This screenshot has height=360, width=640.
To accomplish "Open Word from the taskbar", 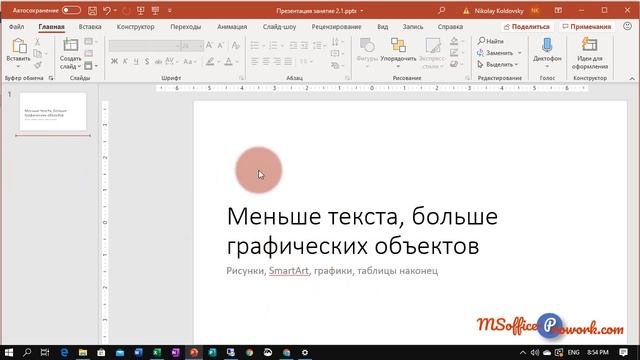I will 138,352.
